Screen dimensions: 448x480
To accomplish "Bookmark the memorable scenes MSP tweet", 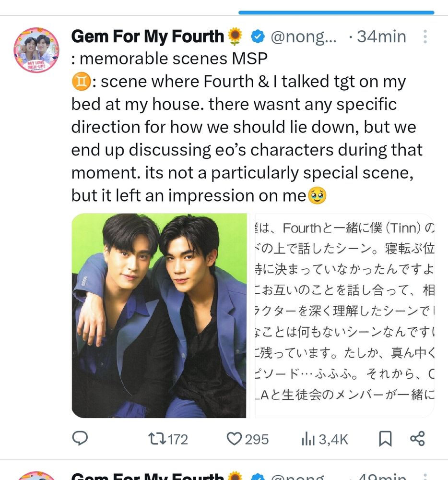I will [x=385, y=438].
